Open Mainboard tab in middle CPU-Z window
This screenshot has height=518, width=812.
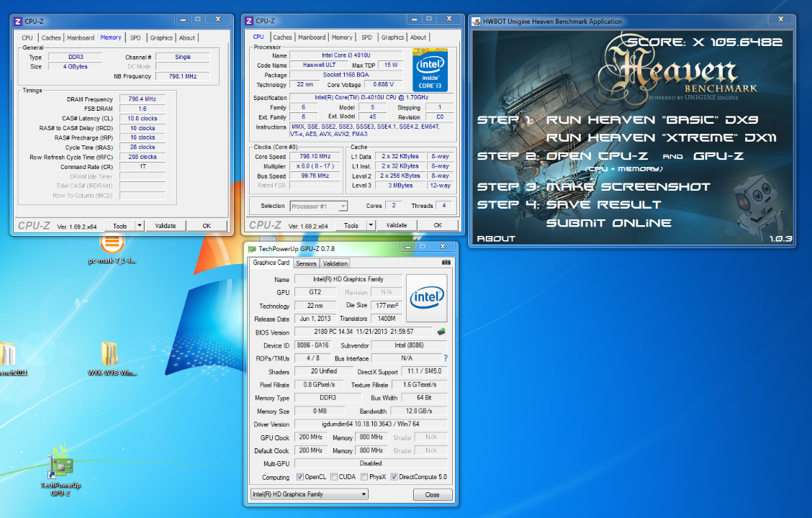(x=312, y=37)
